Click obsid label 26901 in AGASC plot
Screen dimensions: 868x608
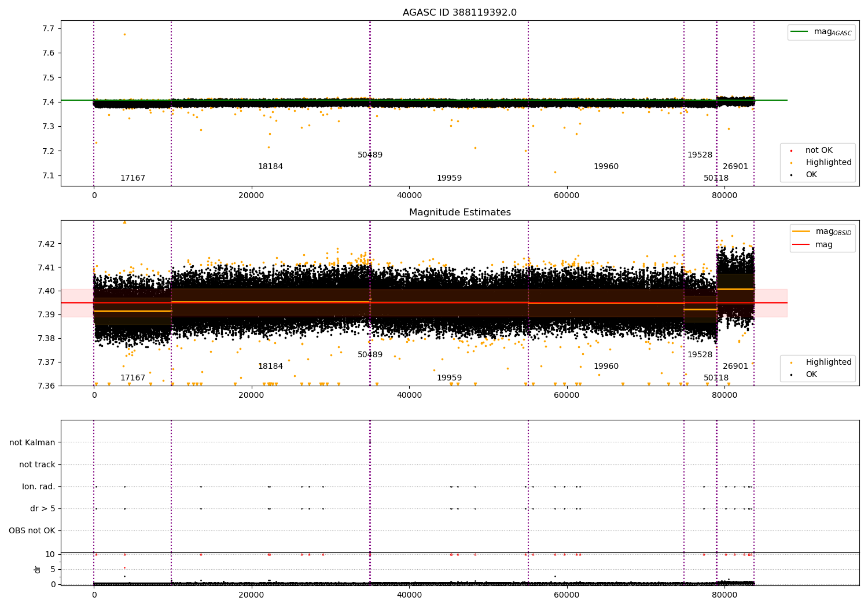point(735,167)
